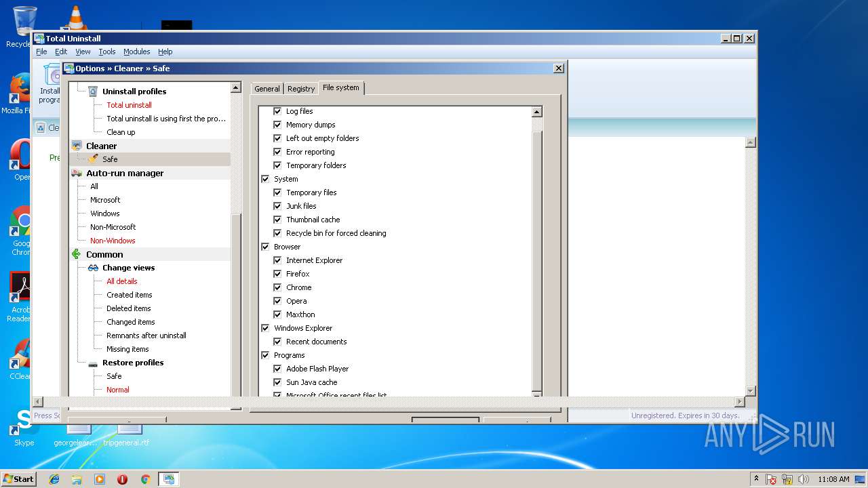Toggle the Error reporting checkbox
The image size is (868, 488).
[x=277, y=152]
